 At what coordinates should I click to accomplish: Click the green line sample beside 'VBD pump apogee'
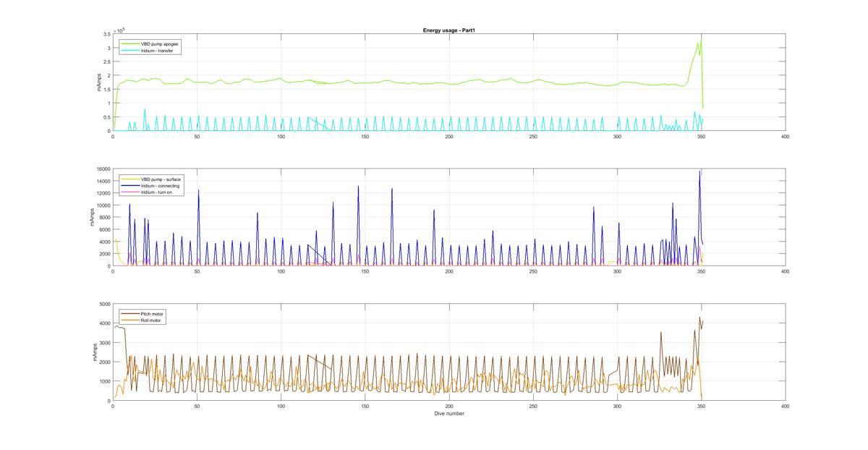(x=130, y=43)
